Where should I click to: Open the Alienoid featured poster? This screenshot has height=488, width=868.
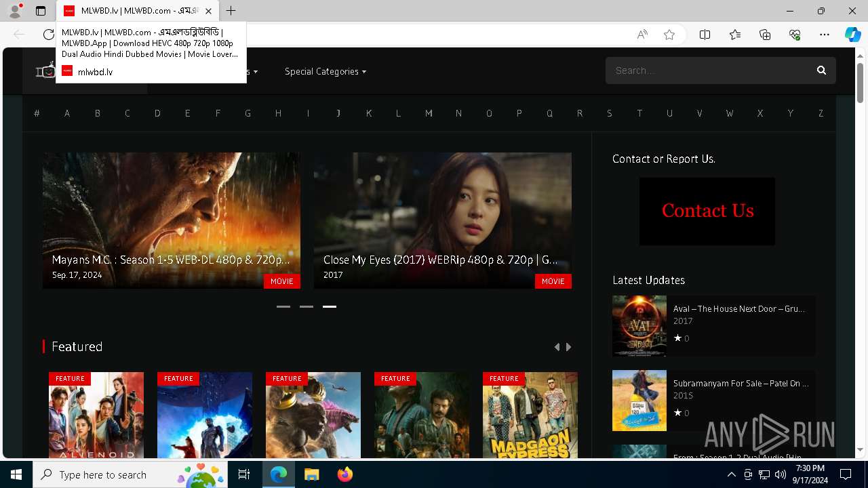click(96, 415)
